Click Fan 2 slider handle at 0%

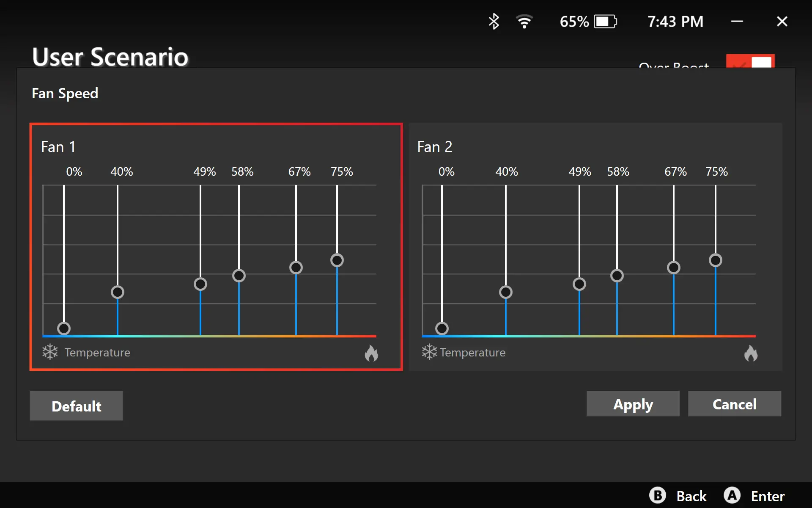tap(442, 329)
